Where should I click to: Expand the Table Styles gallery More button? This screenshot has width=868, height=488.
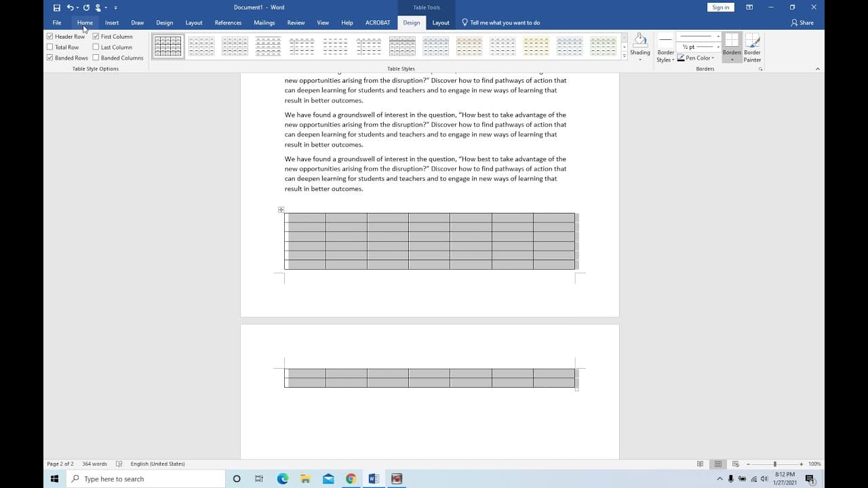pos(624,56)
